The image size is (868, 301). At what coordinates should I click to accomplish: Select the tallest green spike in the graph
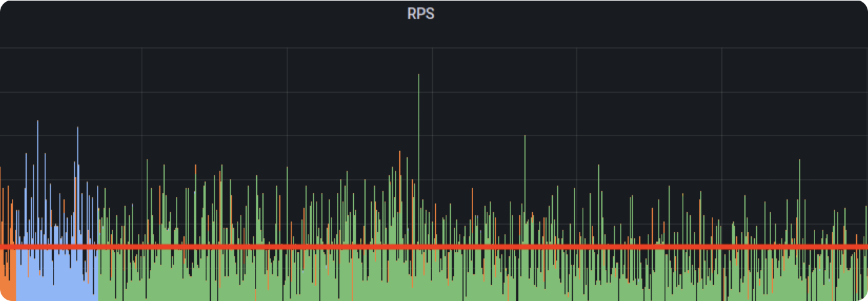[418, 160]
